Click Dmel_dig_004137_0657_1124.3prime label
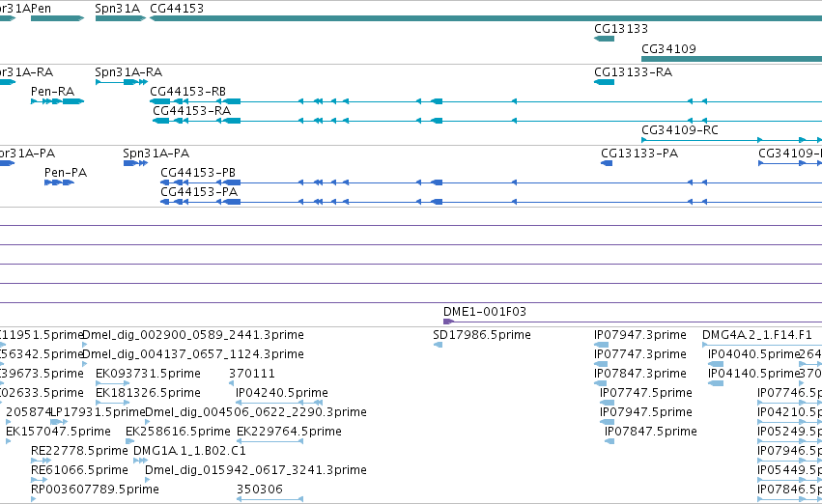This screenshot has width=822, height=504. point(193,354)
